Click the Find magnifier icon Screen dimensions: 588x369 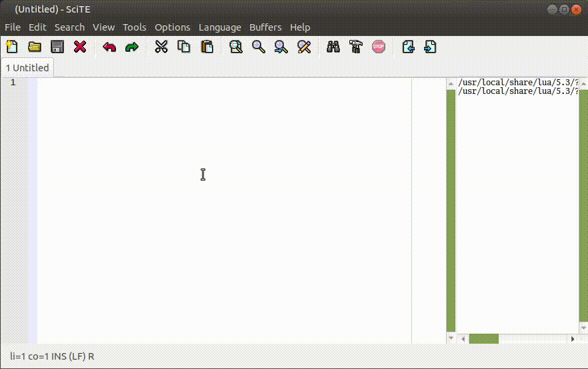click(x=259, y=47)
